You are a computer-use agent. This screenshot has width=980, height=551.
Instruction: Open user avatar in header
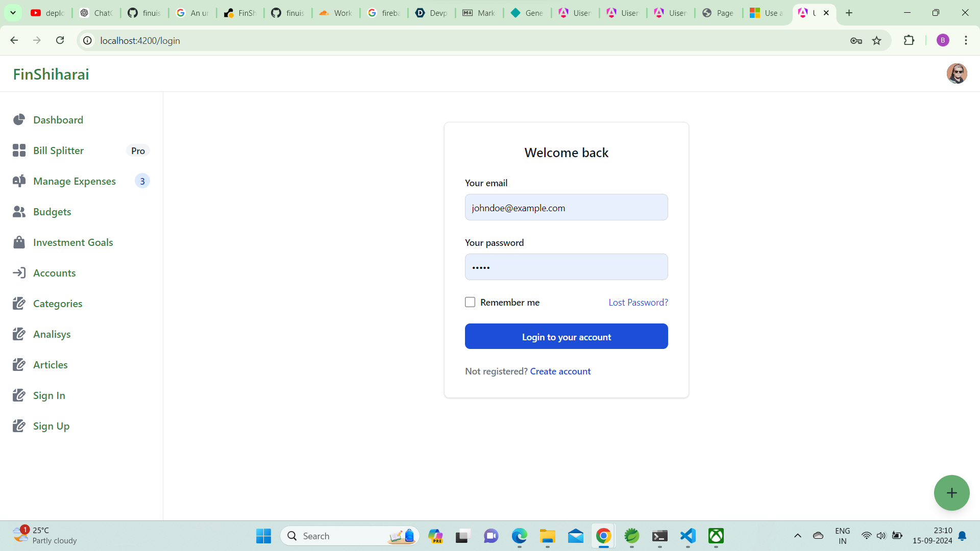point(957,74)
